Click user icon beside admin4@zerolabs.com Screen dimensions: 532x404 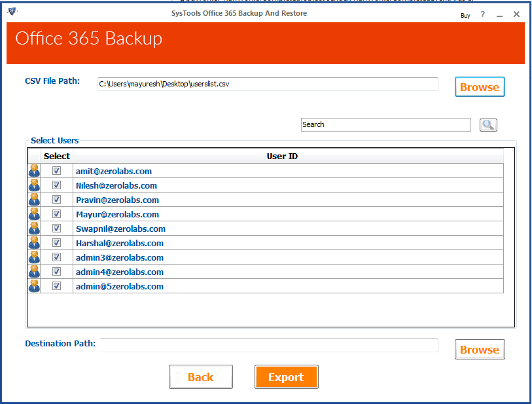tap(34, 272)
